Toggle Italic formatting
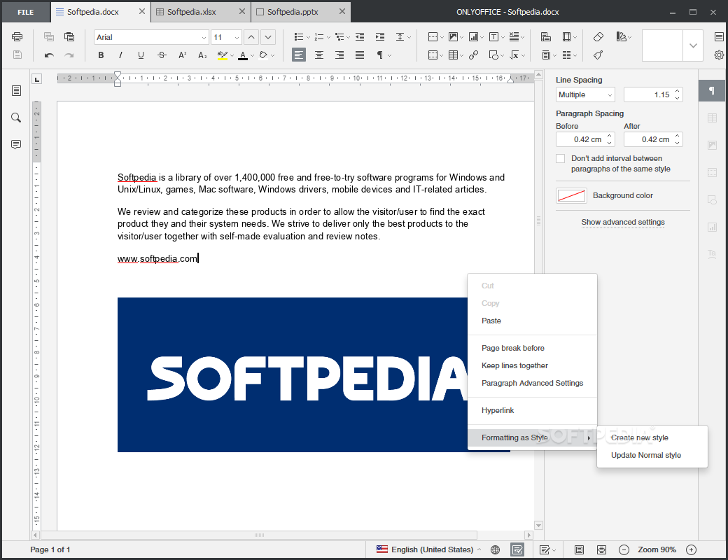This screenshot has height=560, width=728. pos(120,55)
